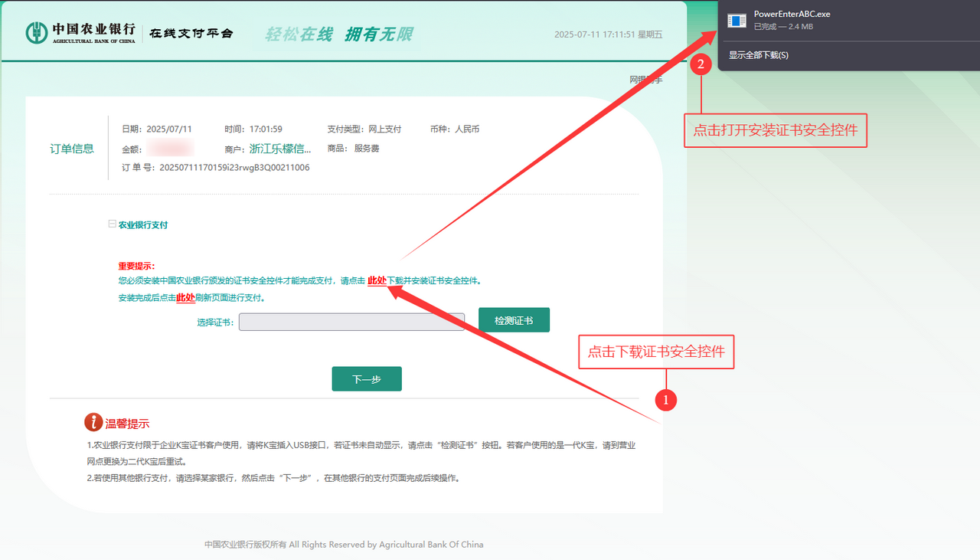Click the date time 2025-07-11 17:11:51 text
980x560 pixels.
tap(609, 34)
